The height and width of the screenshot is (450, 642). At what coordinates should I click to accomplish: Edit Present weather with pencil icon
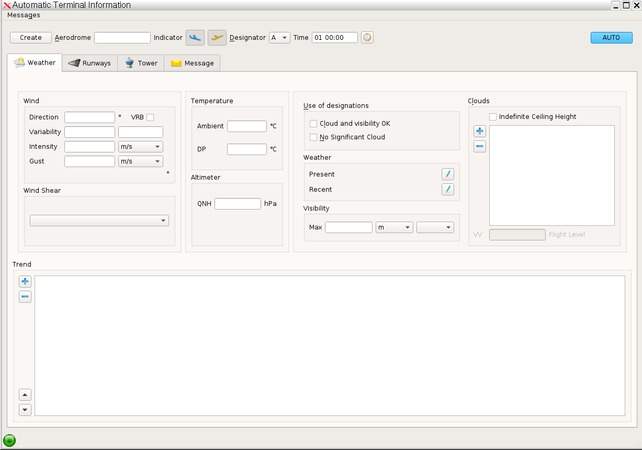coord(448,174)
